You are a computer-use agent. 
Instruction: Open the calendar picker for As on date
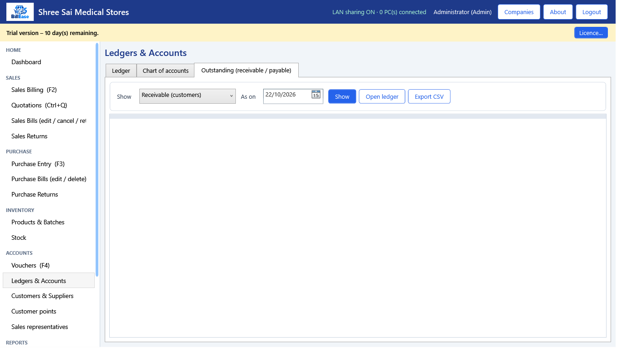click(316, 95)
